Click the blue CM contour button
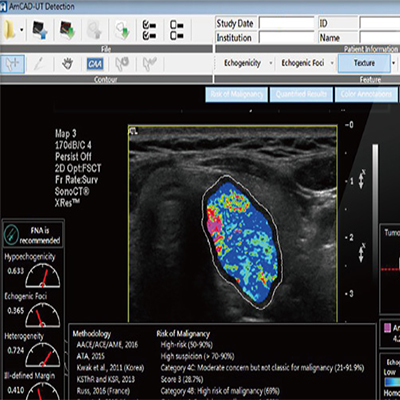Viewport: 400px width, 400px height. pos(95,64)
